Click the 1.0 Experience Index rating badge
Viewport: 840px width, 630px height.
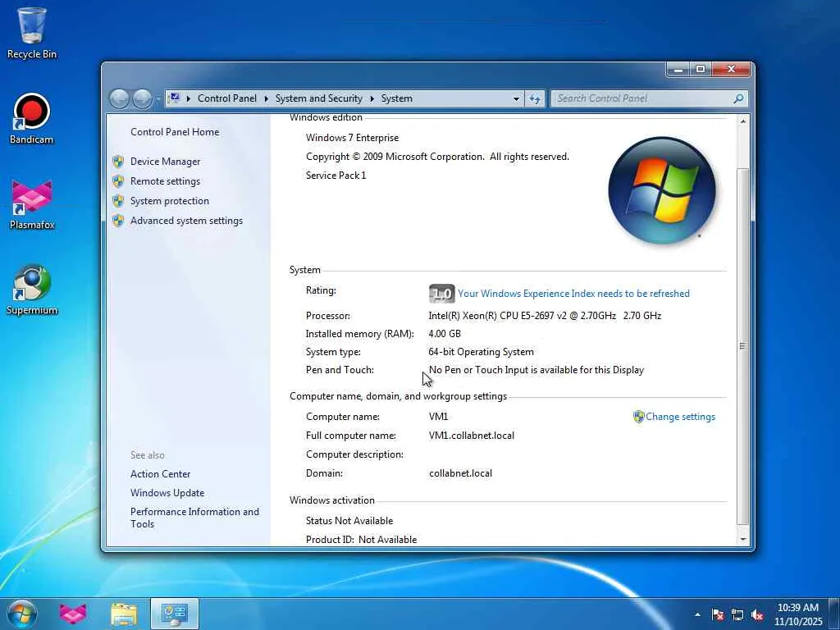[x=441, y=294]
